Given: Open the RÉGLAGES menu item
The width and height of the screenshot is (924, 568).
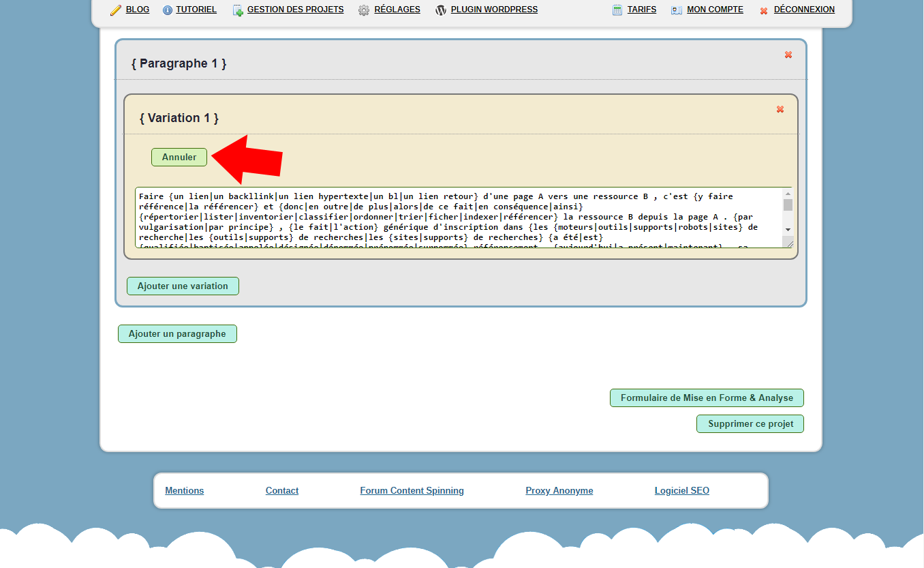Looking at the screenshot, I should pyautogui.click(x=397, y=10).
